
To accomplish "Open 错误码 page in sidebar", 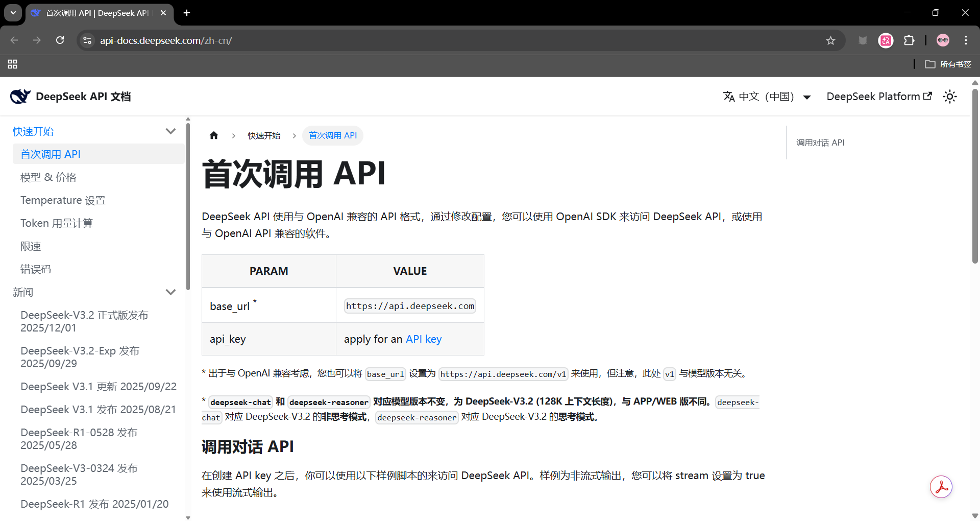I will (x=98, y=269).
